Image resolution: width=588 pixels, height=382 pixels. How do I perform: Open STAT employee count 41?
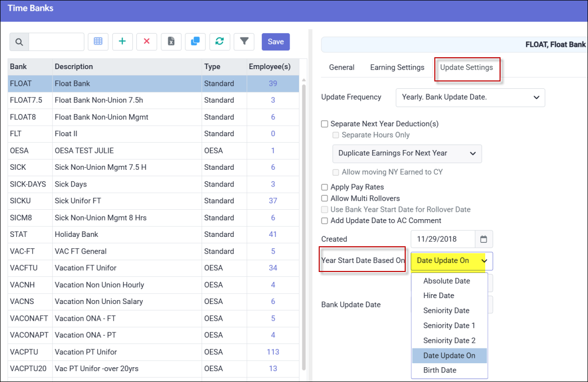click(x=273, y=234)
